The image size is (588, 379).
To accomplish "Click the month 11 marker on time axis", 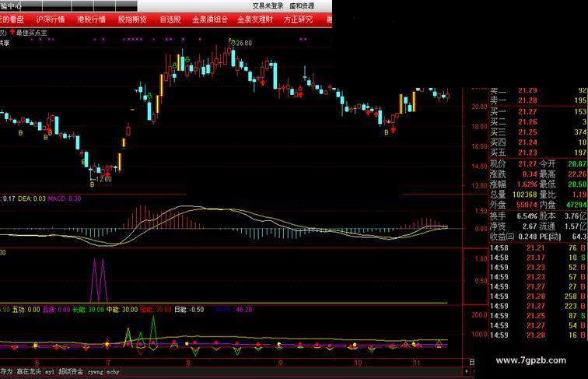I will [x=417, y=363].
